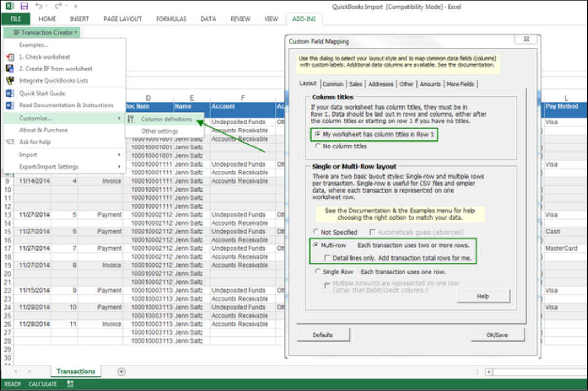The width and height of the screenshot is (588, 391).
Task: Switch to the INSERT ribbon tab
Action: pos(79,19)
